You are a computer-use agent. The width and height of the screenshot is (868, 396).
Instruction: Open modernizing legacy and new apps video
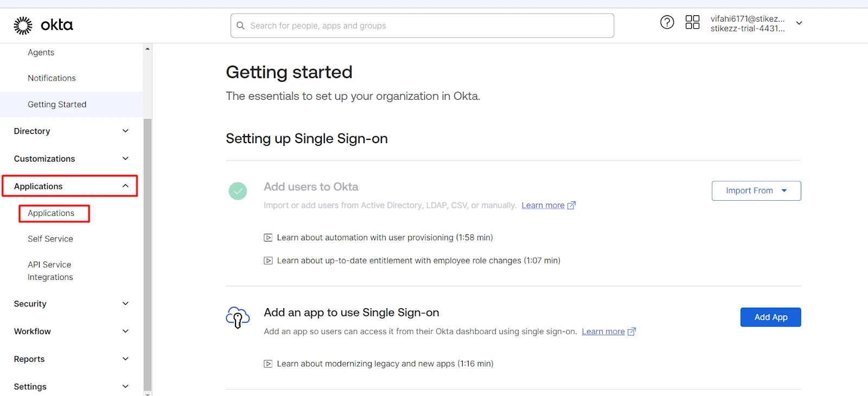pos(385,363)
